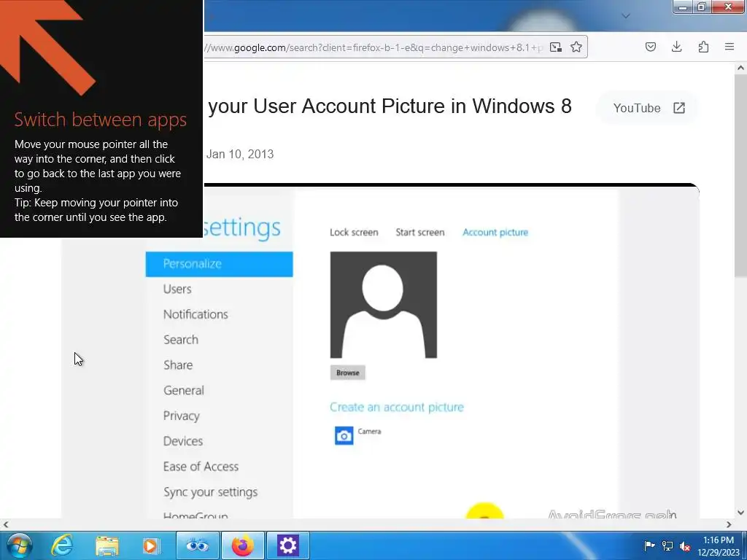Click the Action Center flag tray icon
This screenshot has width=747, height=560.
pyautogui.click(x=649, y=545)
